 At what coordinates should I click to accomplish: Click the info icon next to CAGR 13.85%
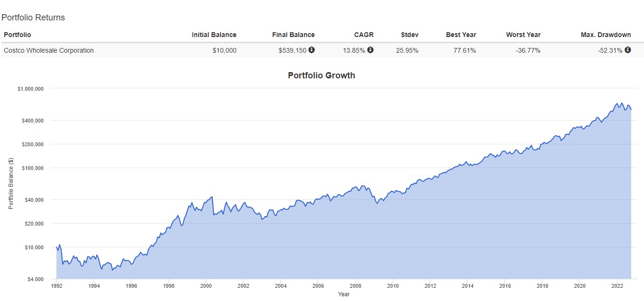[370, 50]
